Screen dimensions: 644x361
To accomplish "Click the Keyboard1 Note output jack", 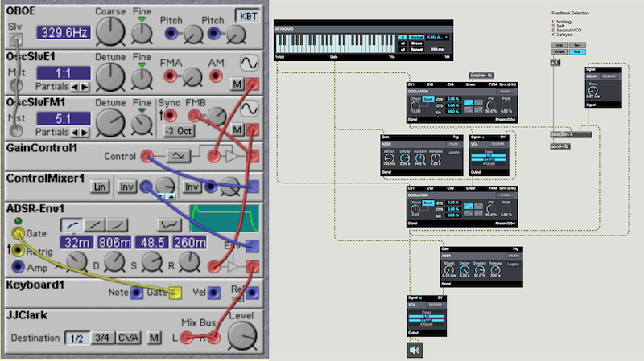I will [x=136, y=293].
